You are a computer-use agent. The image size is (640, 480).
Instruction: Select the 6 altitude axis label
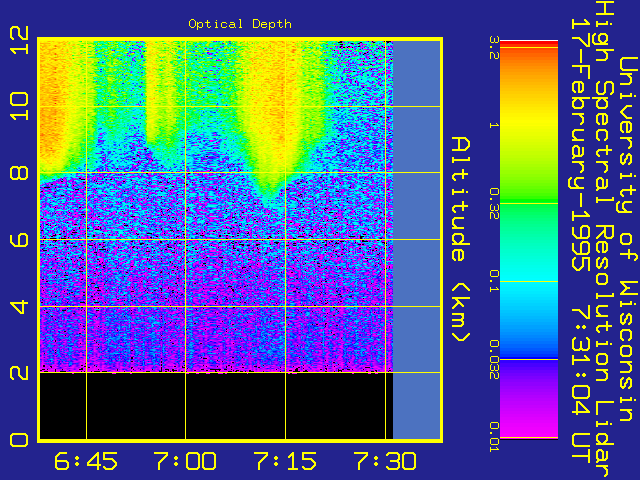point(19,239)
